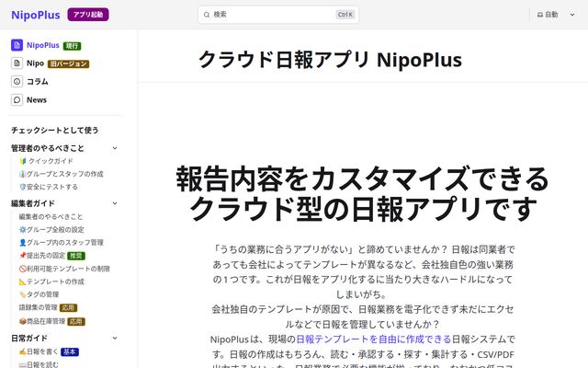Image resolution: width=588 pixels, height=368 pixels.
Task: Click 日常ガイド heading text
Action: [x=29, y=338]
